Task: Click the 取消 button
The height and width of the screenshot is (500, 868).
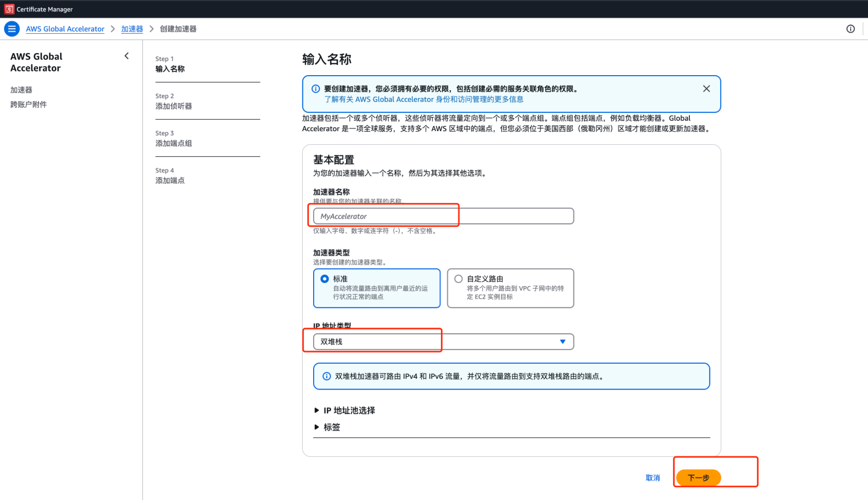Action: click(653, 478)
